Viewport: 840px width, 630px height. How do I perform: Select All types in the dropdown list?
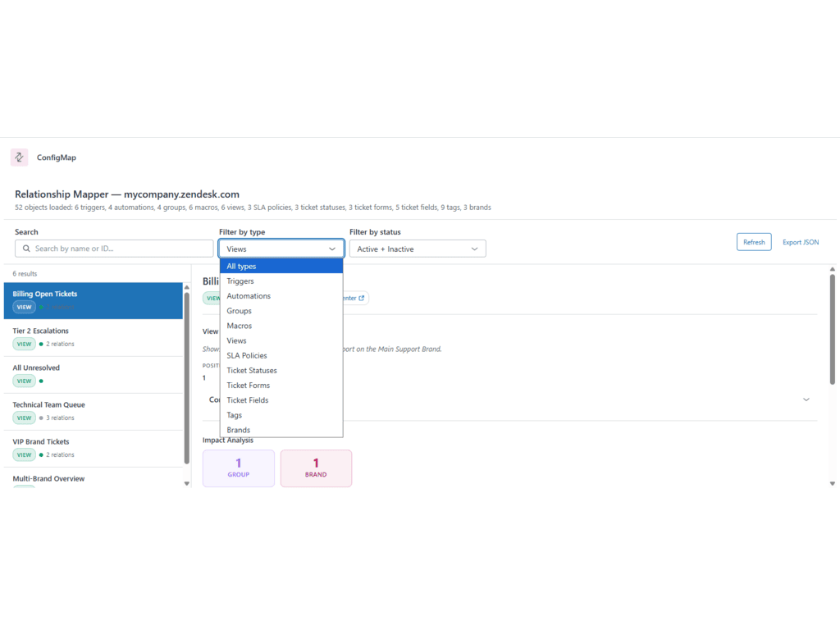281,267
